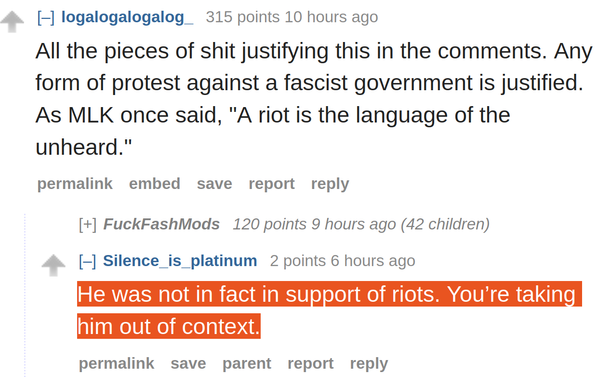Upvote Silence_is_platinum's comment
Image resolution: width=611 pixels, height=377 pixels.
point(53,265)
